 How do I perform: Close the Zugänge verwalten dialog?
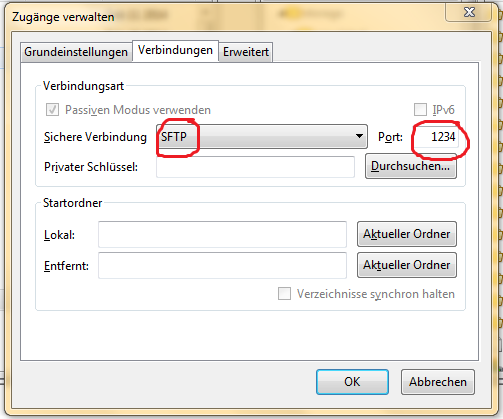469,13
